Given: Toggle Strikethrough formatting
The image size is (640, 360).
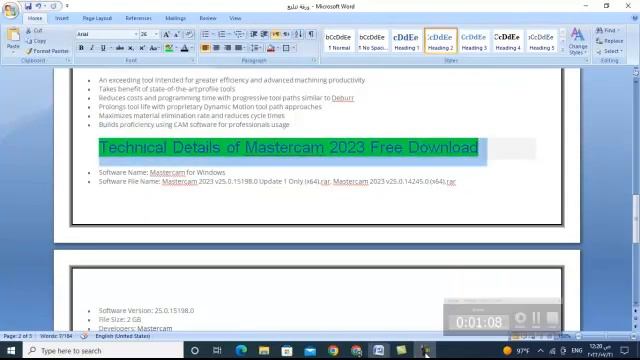Looking at the screenshot, I should 120,48.
